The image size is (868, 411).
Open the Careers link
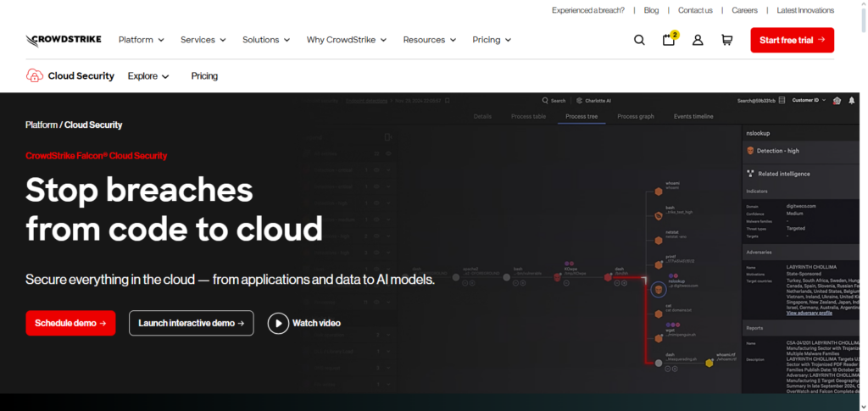pos(744,10)
